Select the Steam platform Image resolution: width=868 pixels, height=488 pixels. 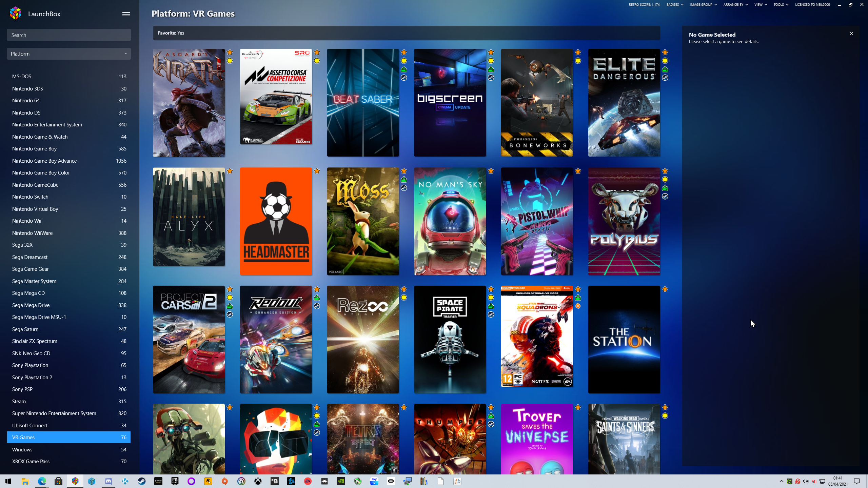point(69,401)
